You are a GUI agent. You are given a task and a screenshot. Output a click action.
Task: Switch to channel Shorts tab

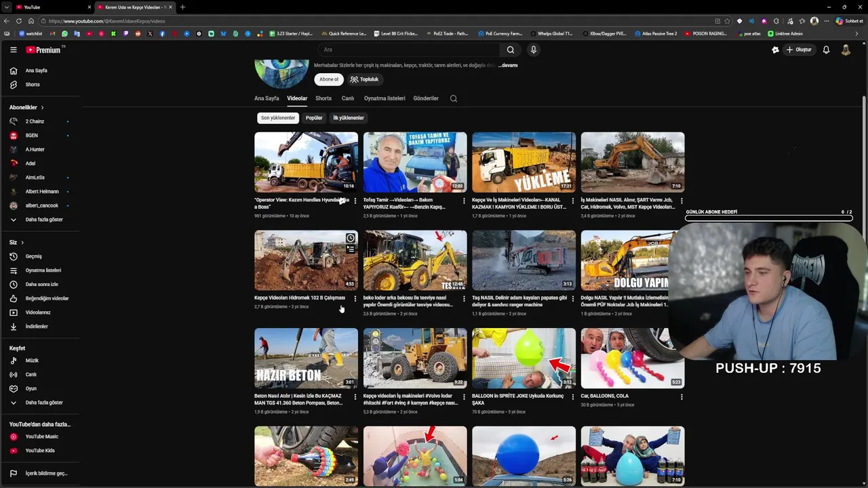click(x=323, y=98)
